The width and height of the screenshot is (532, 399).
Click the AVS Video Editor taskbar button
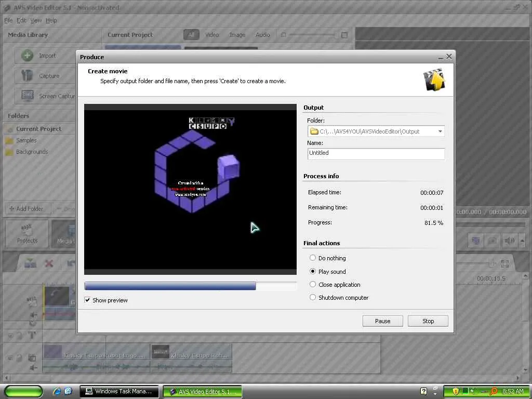203,392
